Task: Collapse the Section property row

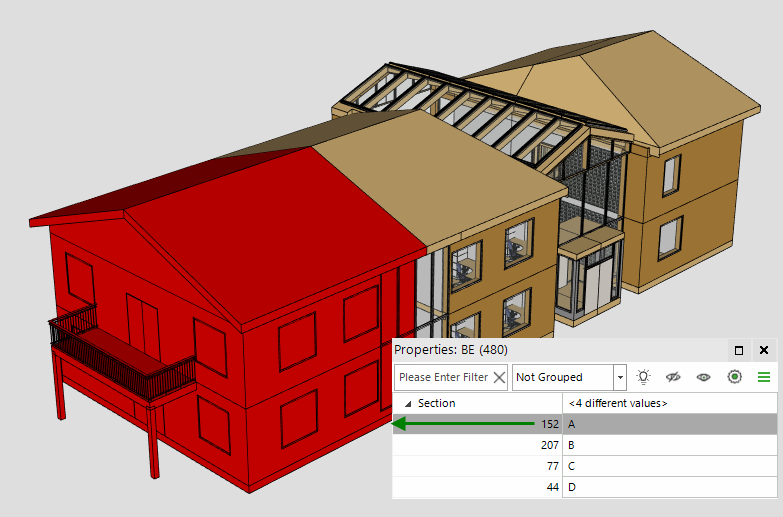Action: pyautogui.click(x=408, y=404)
